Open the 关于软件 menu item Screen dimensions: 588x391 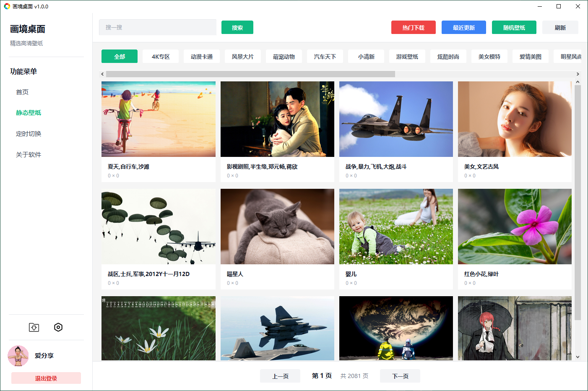click(x=29, y=155)
